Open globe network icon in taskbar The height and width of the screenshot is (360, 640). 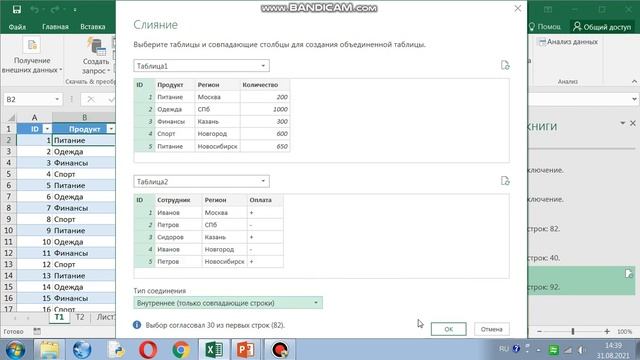click(82, 350)
